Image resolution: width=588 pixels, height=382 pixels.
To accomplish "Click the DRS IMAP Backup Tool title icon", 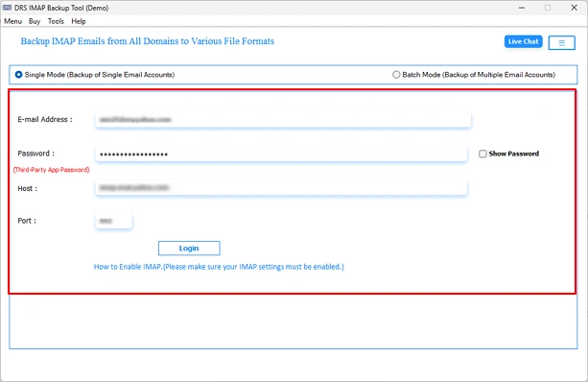I will pos(7,8).
